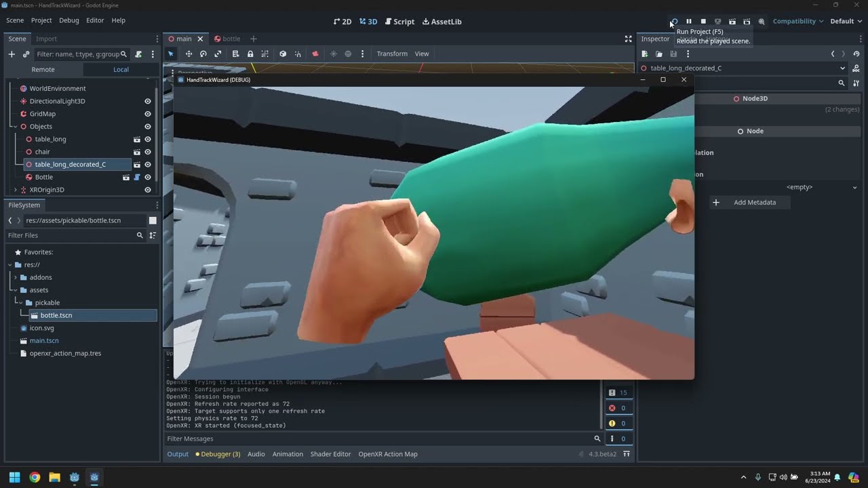Screen dimensions: 868x488
Task: Add a new child node with plus icon
Action: 12,54
